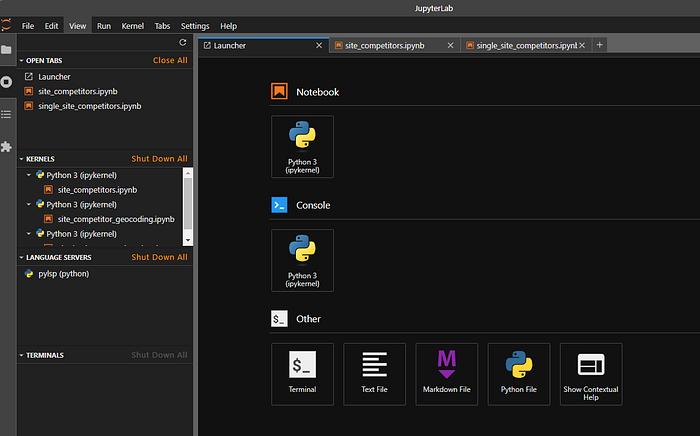This screenshot has height=436, width=700.
Task: Click the orange Notebook section icon
Action: [279, 91]
